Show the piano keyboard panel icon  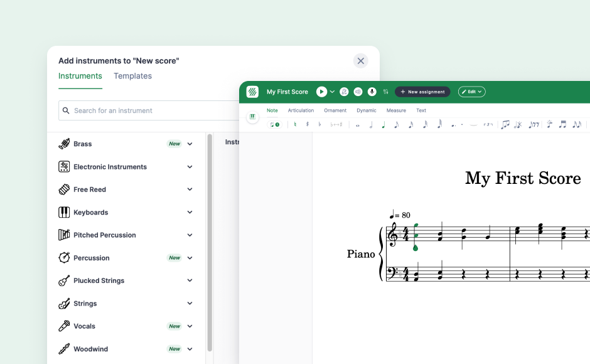click(x=252, y=117)
